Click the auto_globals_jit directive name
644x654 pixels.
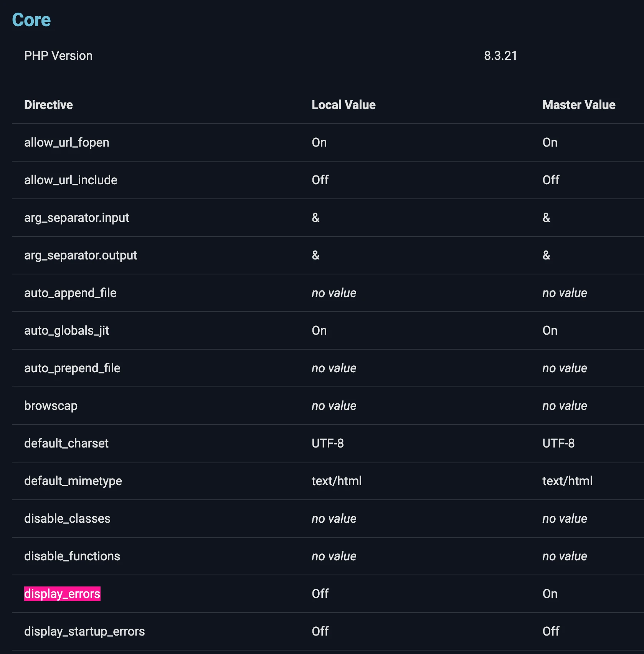(x=66, y=330)
